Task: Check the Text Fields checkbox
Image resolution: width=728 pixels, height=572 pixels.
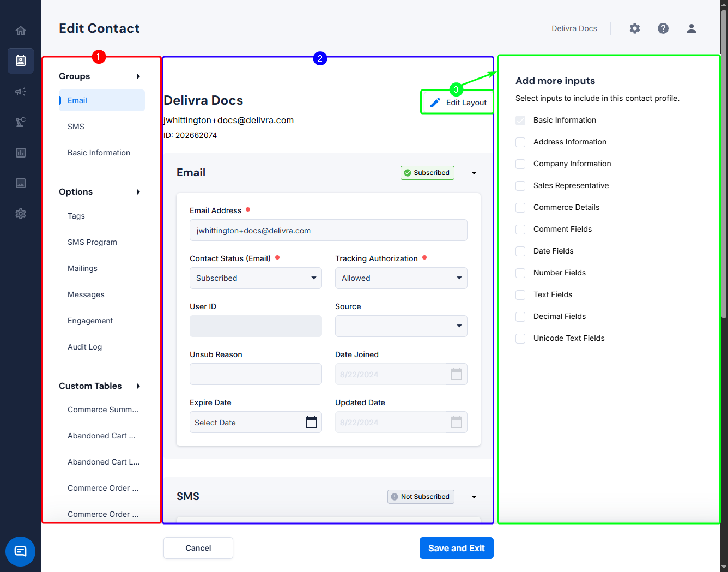Action: click(520, 295)
